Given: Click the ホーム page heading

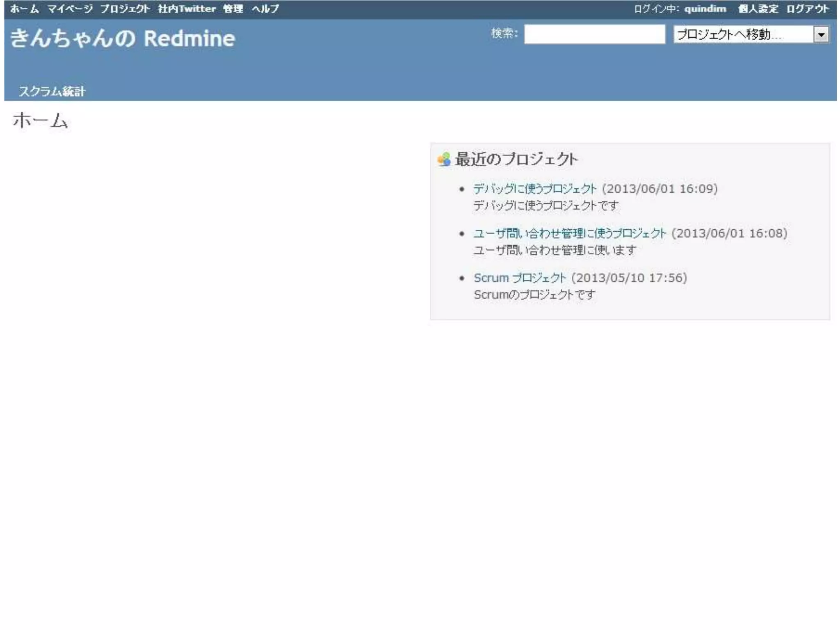Looking at the screenshot, I should click(x=40, y=121).
